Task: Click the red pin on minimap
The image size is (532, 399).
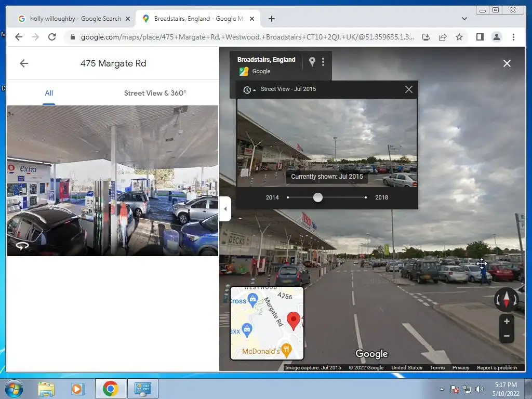Action: pos(294,321)
